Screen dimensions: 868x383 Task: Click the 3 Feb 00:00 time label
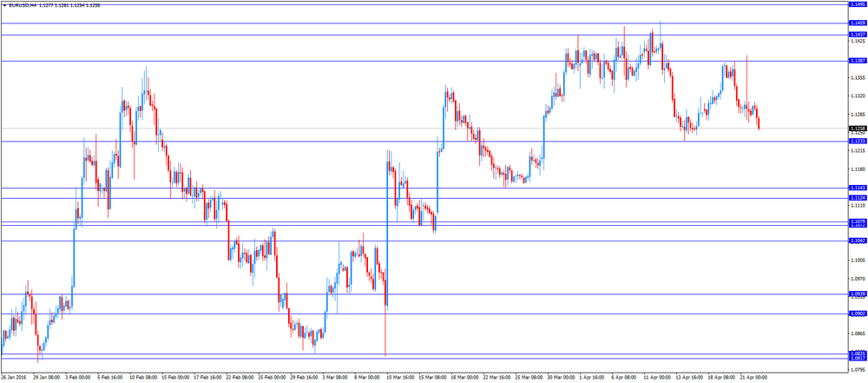coord(79,377)
